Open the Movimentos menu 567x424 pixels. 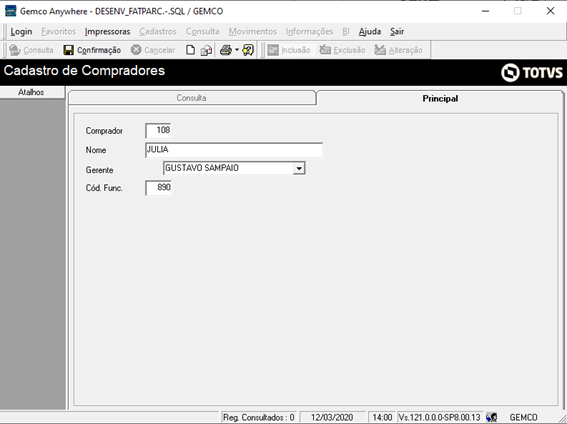[252, 32]
